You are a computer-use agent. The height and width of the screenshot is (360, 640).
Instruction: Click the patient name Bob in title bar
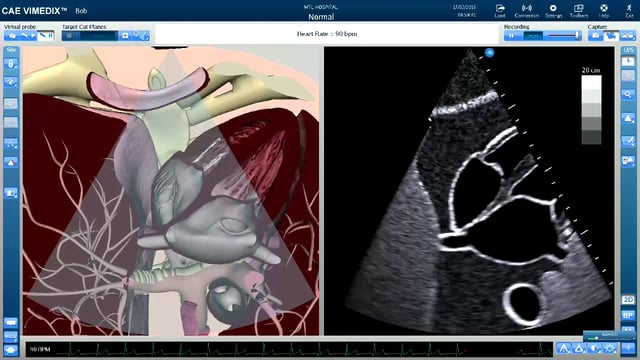(81, 11)
